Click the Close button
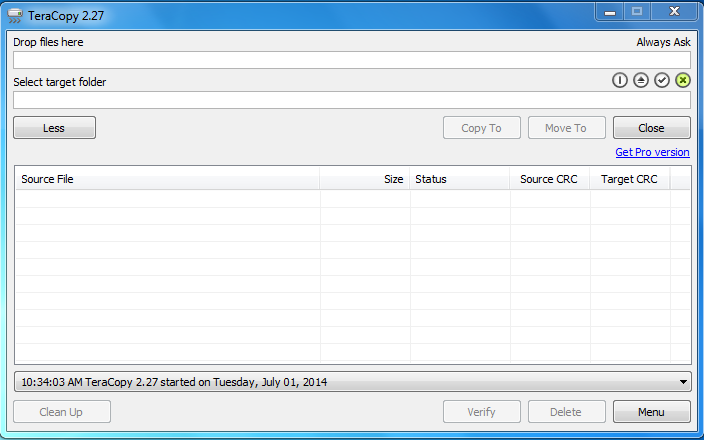Screen dimensions: 704x441 click(651, 128)
